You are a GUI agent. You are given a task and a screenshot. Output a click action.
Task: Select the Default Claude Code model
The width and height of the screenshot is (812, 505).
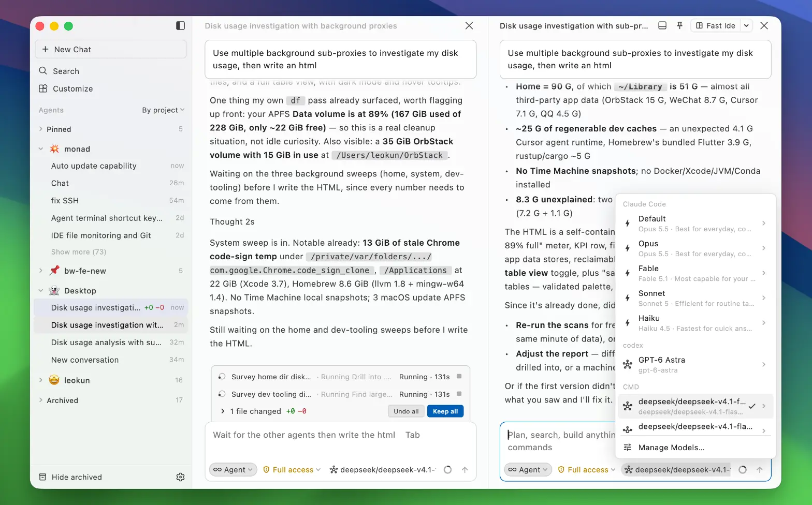pos(695,224)
